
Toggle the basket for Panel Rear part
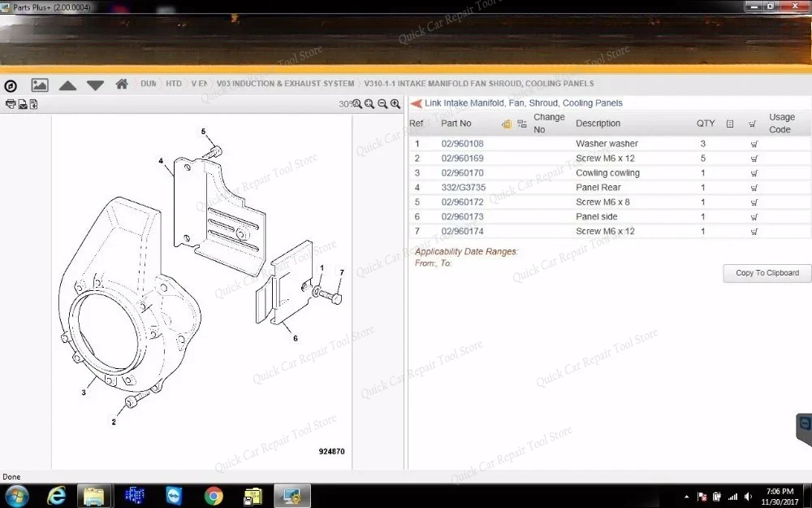(x=753, y=187)
